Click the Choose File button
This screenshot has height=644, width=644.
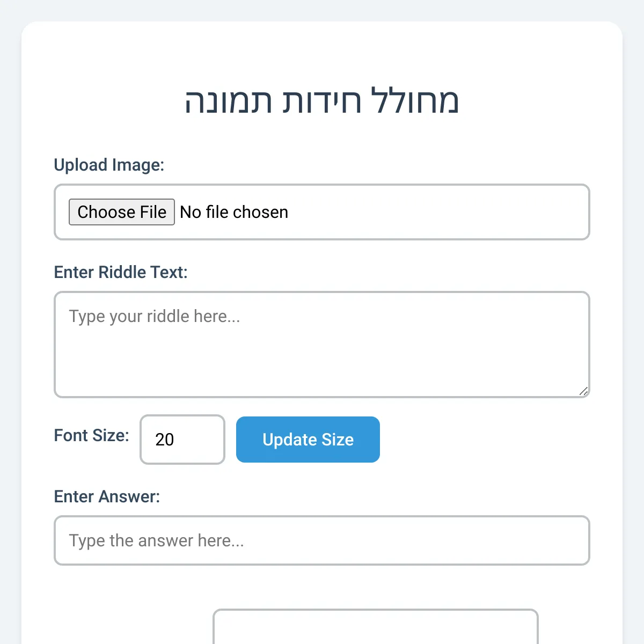[x=122, y=212]
